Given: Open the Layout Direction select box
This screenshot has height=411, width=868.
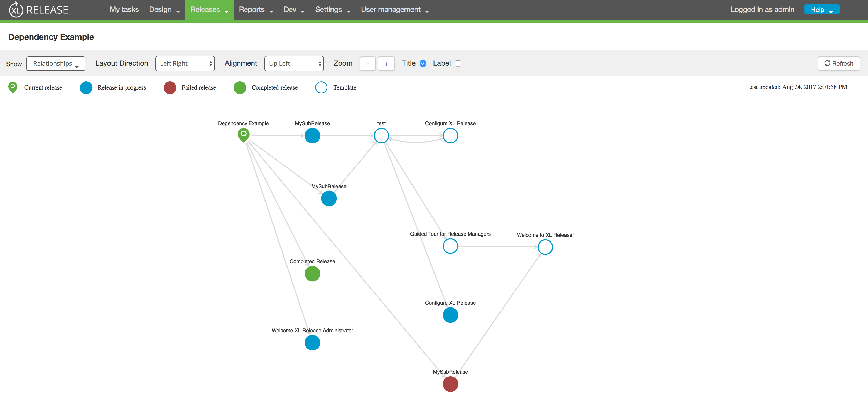Looking at the screenshot, I should click(185, 64).
